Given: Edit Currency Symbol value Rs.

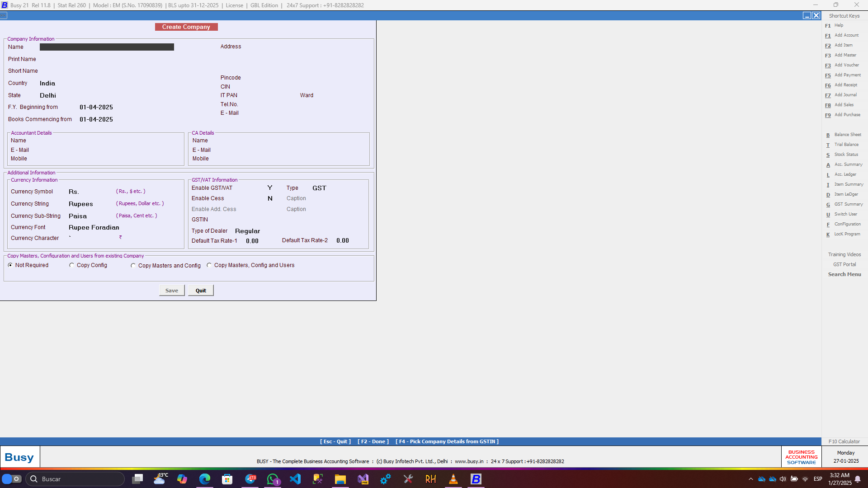Looking at the screenshot, I should [x=74, y=192].
